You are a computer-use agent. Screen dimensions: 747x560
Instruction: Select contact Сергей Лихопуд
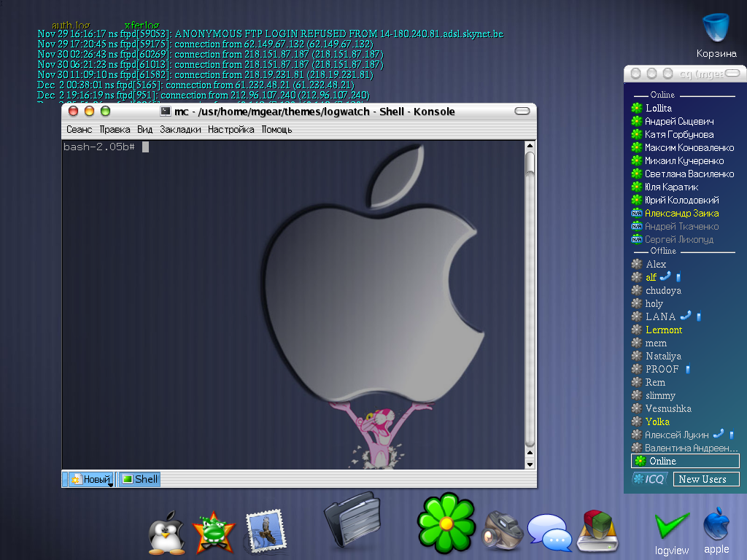(x=679, y=239)
